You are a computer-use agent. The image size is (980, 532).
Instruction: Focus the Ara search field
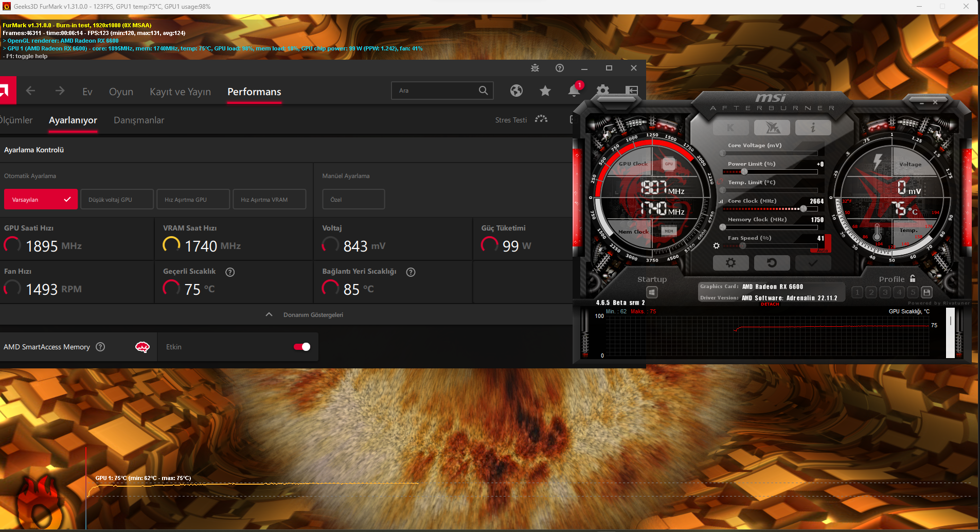[442, 91]
